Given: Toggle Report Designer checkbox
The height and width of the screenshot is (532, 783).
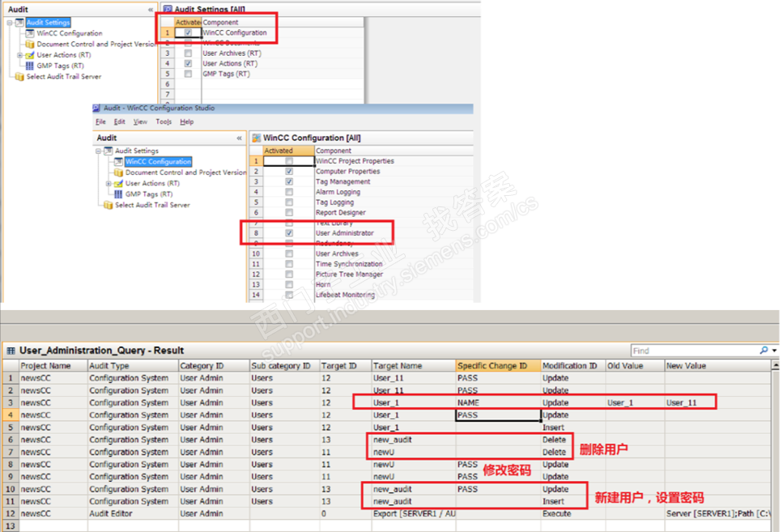Looking at the screenshot, I should 289,212.
